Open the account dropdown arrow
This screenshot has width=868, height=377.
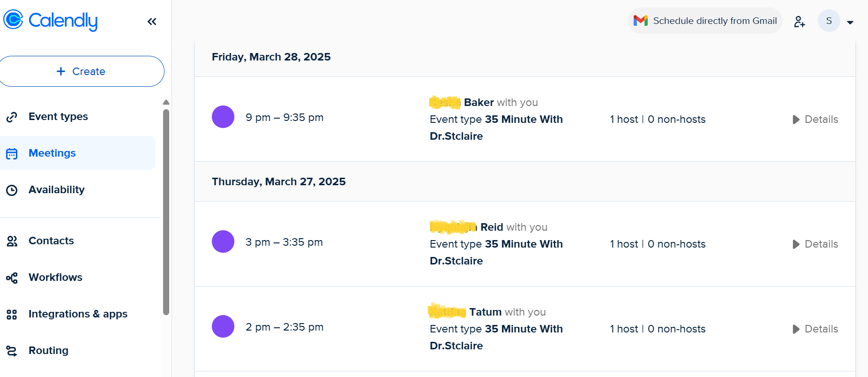pos(851,22)
